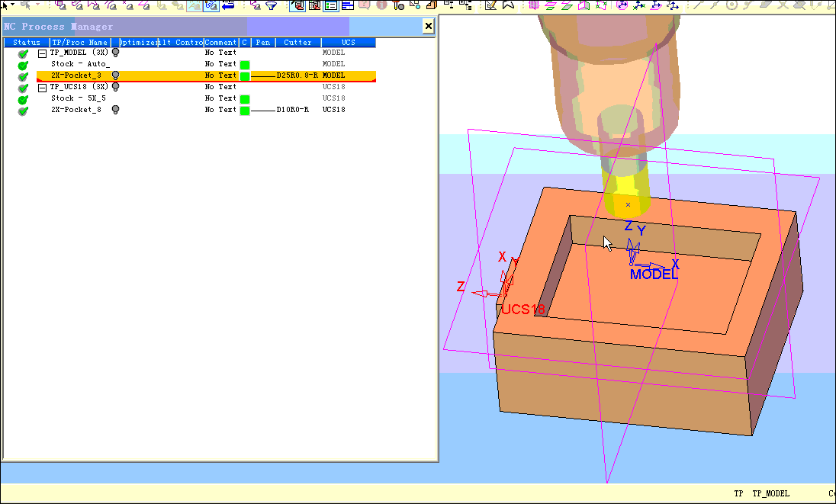
Task: Click the yellow cutter tool in 3D view
Action: click(626, 192)
